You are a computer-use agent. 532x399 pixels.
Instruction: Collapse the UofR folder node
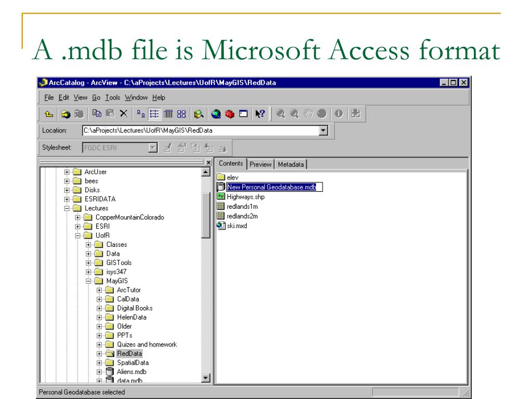point(78,235)
